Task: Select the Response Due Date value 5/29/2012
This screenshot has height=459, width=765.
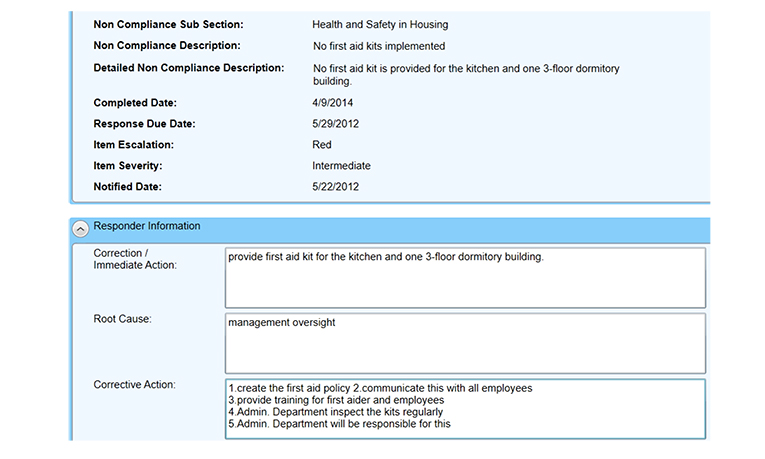Action: click(336, 124)
